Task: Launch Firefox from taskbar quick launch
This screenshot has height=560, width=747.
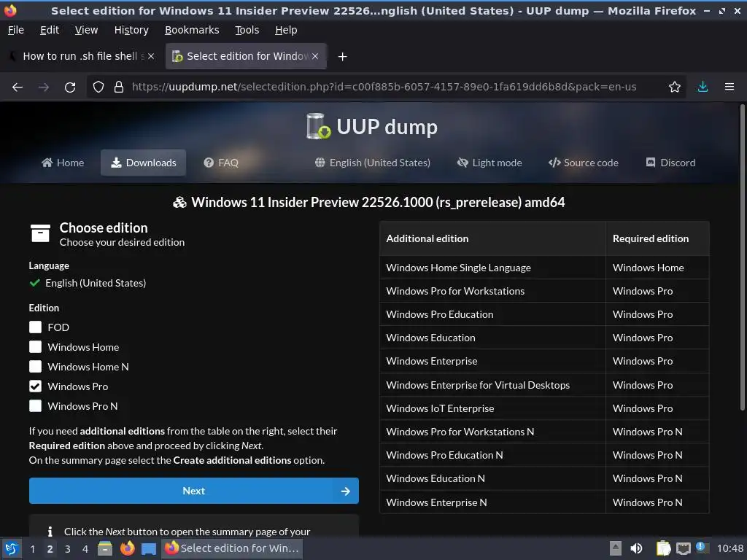Action: [x=127, y=548]
